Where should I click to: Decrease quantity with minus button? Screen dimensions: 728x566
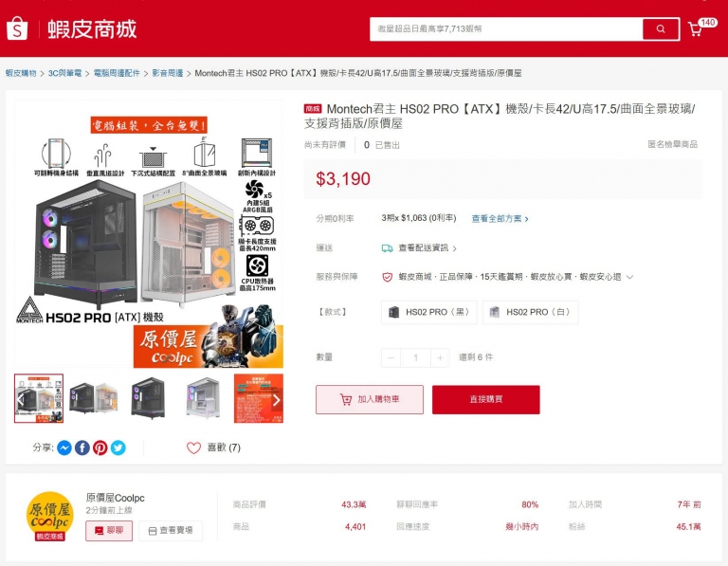[x=391, y=357]
